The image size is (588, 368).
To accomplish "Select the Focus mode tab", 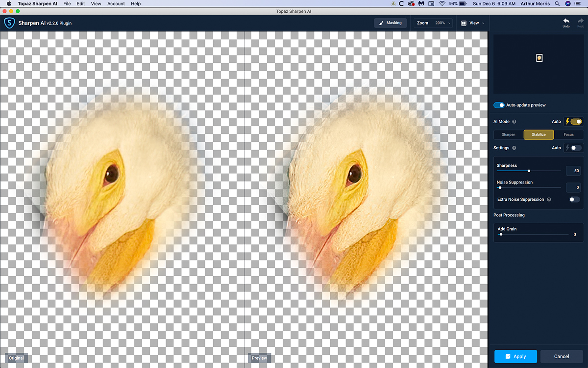I will coord(568,134).
